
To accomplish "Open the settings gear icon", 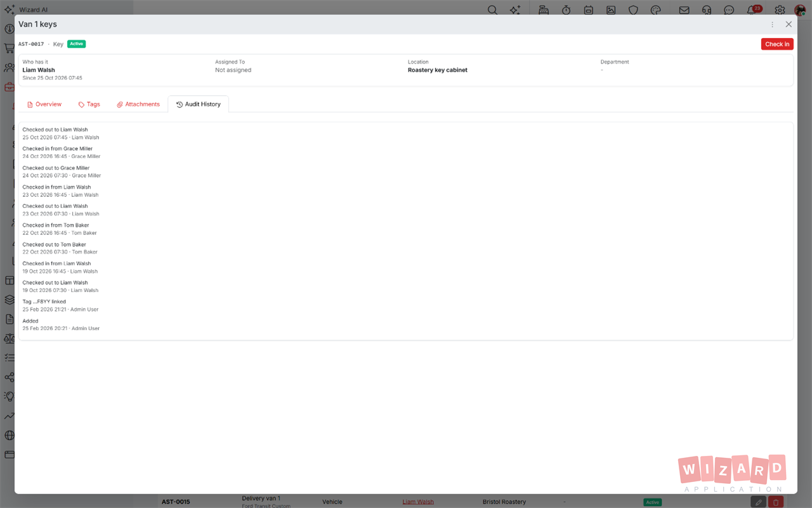I will [780, 10].
